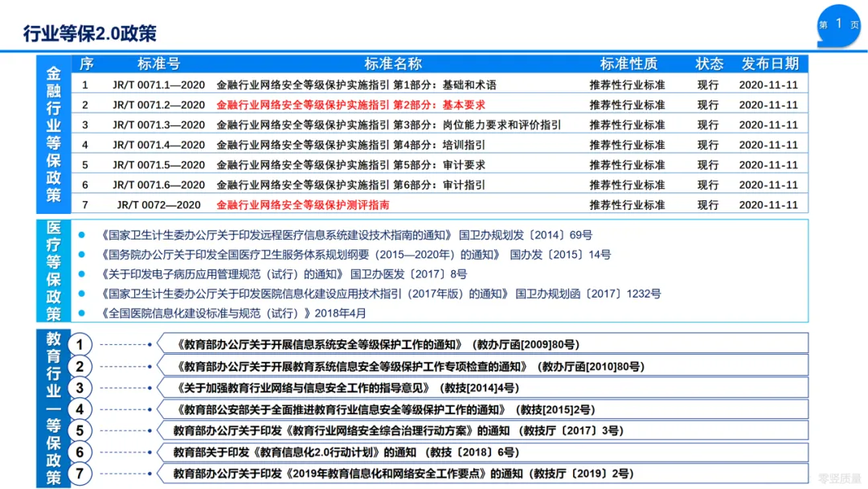Click the 教办厅函[2010]80号 notice box
This screenshot has width=868, height=489.
pyautogui.click(x=483, y=365)
